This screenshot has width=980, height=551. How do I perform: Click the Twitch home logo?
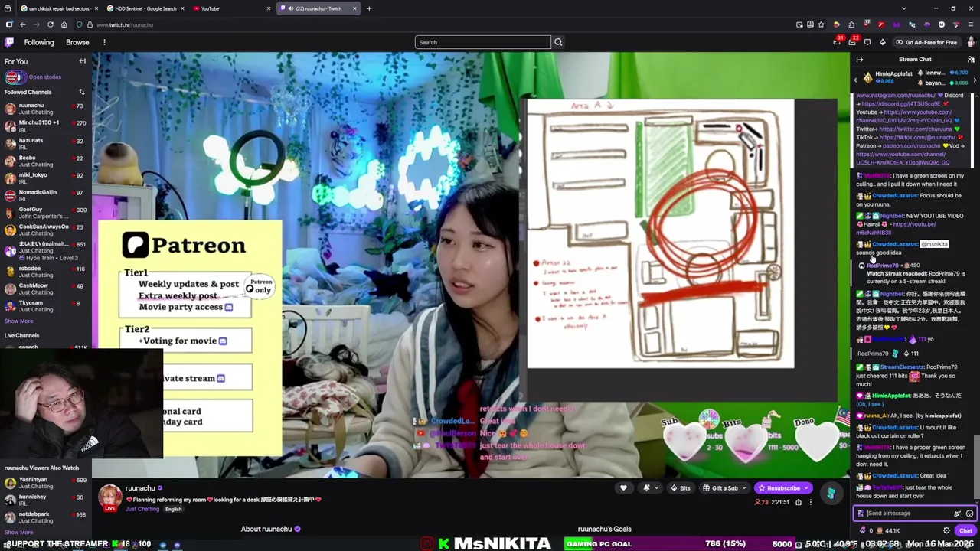pos(9,42)
